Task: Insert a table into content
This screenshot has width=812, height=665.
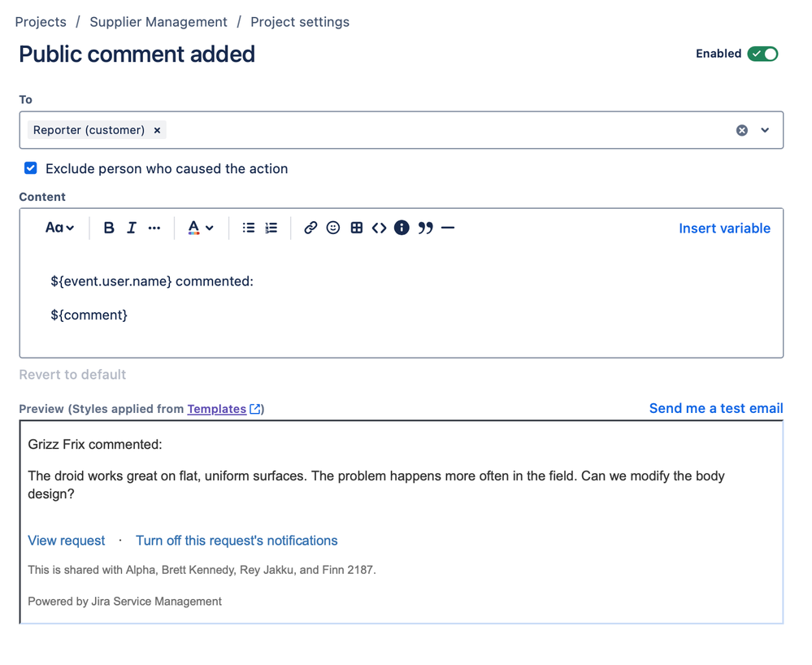Action: (x=356, y=228)
